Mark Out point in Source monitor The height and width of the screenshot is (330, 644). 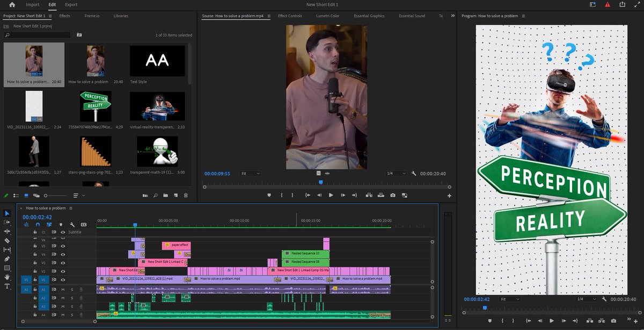pyautogui.click(x=292, y=195)
